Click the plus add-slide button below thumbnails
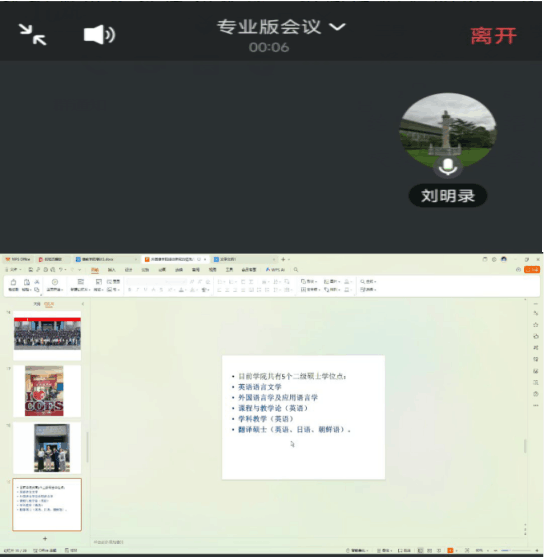The width and height of the screenshot is (545, 558). pyautogui.click(x=45, y=539)
